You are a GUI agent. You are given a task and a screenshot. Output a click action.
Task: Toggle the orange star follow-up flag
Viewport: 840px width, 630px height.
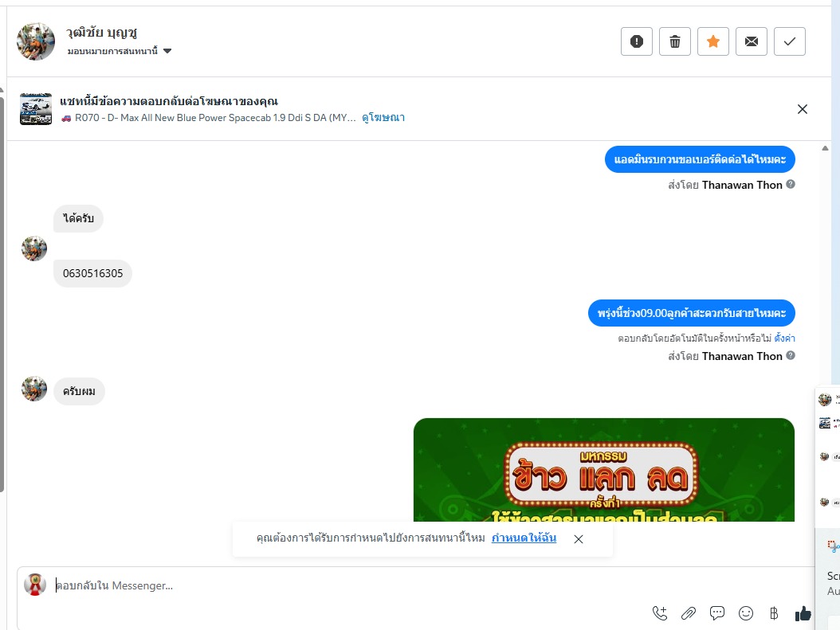(713, 41)
